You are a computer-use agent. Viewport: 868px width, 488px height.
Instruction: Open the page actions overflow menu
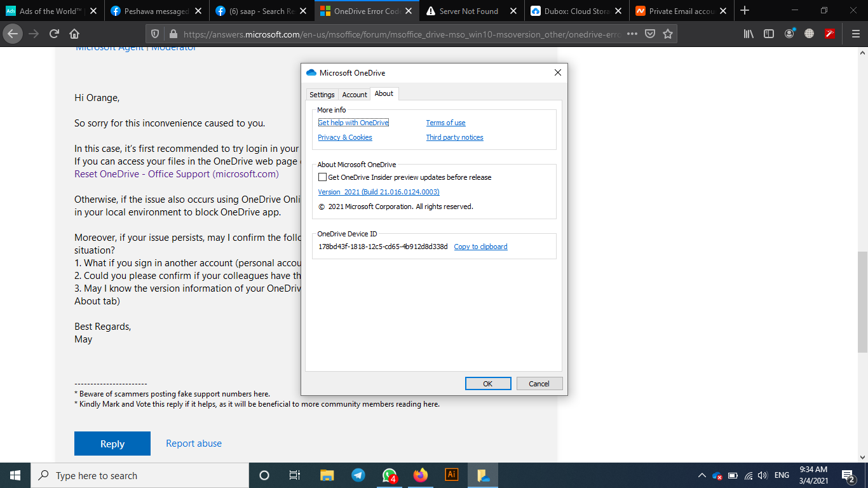tap(632, 33)
